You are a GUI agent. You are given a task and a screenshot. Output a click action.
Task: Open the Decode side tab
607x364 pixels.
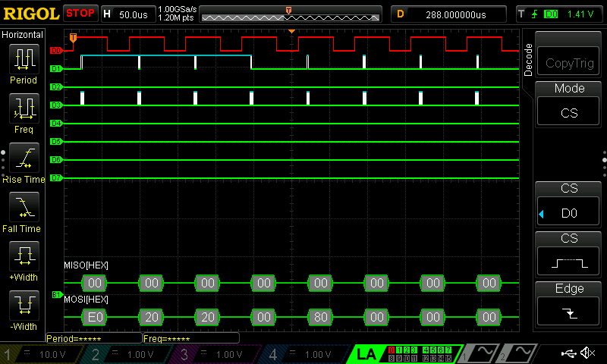tap(529, 59)
